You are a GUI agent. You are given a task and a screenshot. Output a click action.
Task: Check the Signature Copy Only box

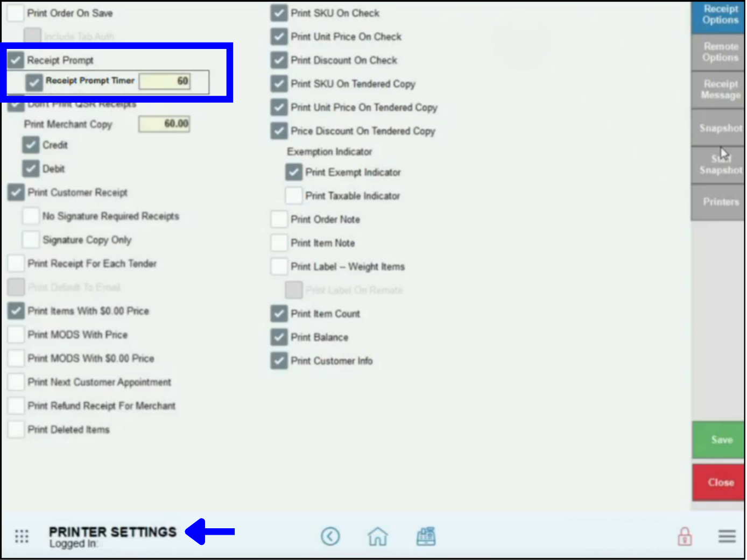(31, 240)
